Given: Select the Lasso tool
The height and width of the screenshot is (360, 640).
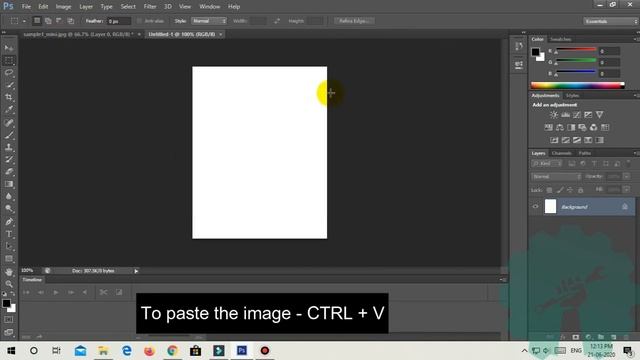Looking at the screenshot, I should 9,73.
